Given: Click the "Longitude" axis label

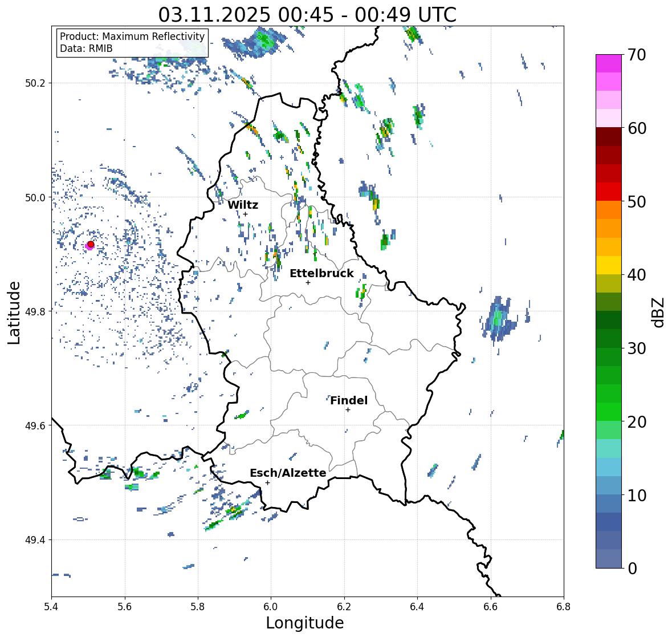Looking at the screenshot, I should click(305, 623).
